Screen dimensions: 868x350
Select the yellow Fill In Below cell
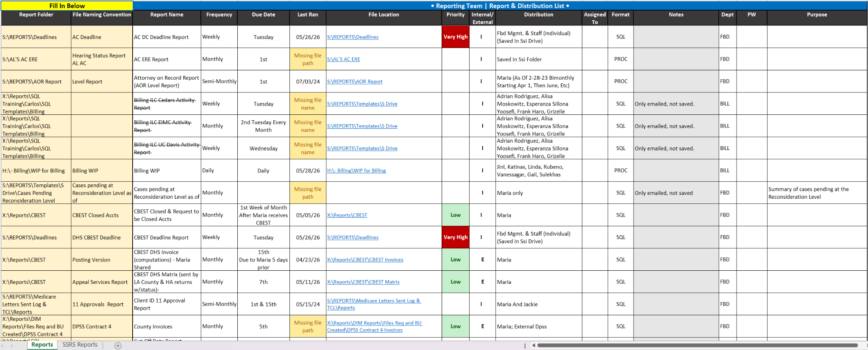coord(67,6)
